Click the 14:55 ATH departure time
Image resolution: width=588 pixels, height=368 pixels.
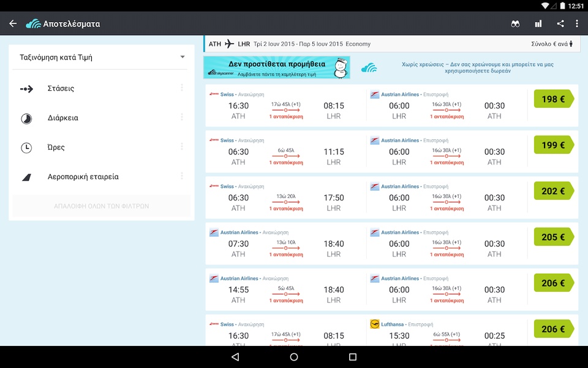tap(238, 290)
